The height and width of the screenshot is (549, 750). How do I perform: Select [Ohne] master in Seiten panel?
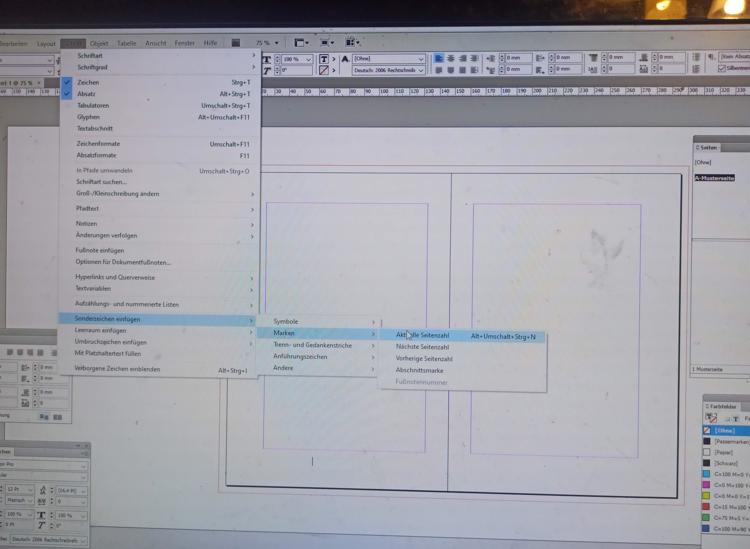point(703,163)
